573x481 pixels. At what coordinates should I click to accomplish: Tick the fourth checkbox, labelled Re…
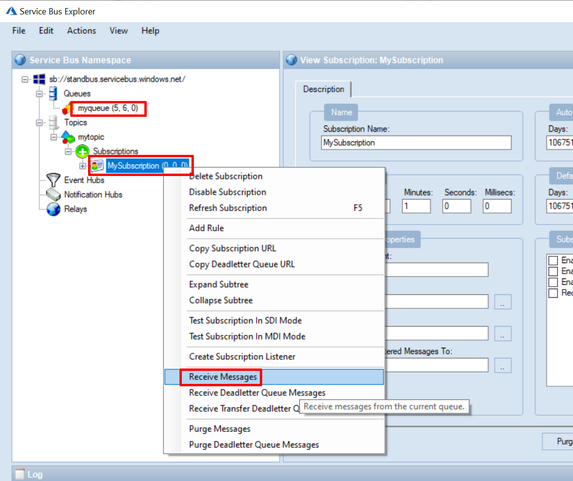(553, 293)
